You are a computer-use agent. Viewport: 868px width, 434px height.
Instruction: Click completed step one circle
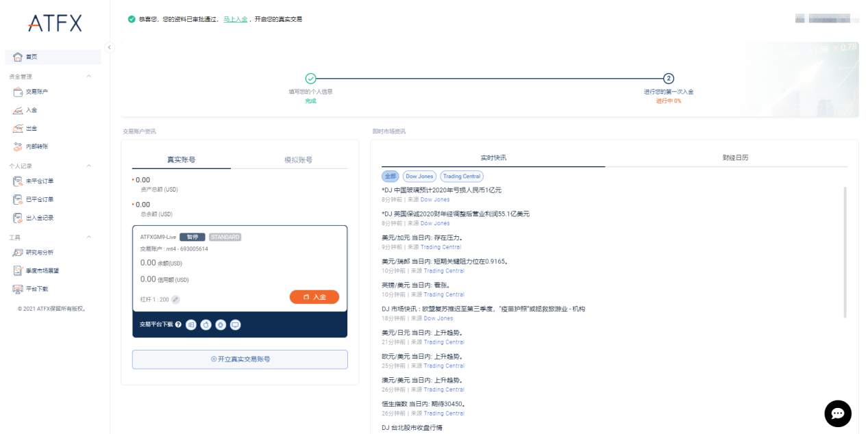pyautogui.click(x=310, y=79)
